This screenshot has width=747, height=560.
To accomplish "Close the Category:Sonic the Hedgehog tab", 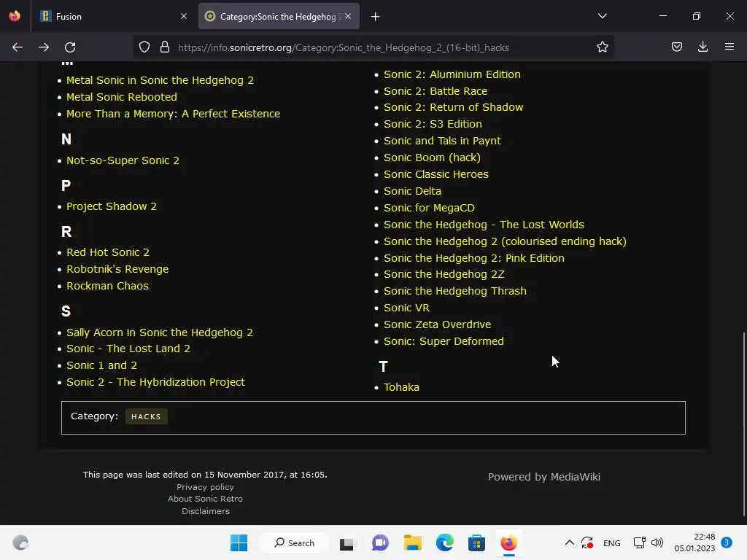I will pyautogui.click(x=348, y=16).
